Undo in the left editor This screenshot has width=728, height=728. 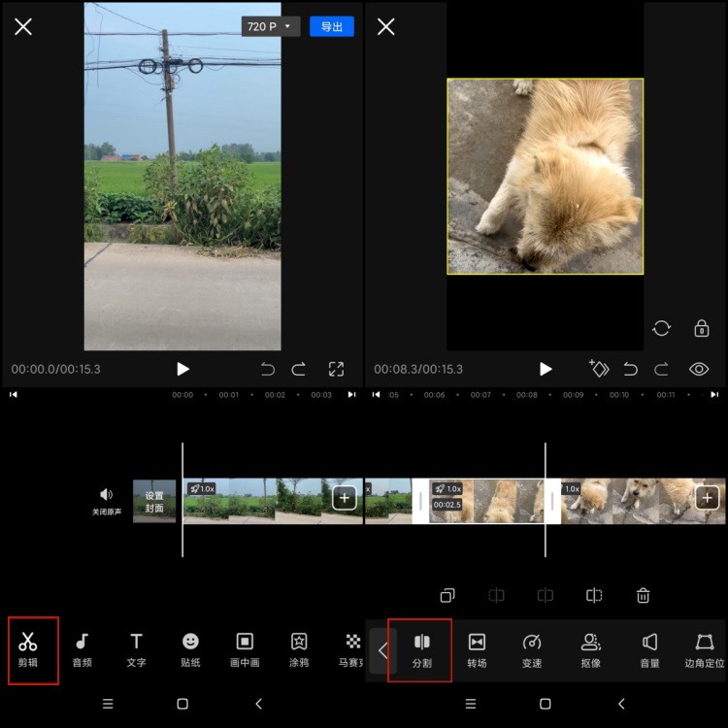click(268, 369)
